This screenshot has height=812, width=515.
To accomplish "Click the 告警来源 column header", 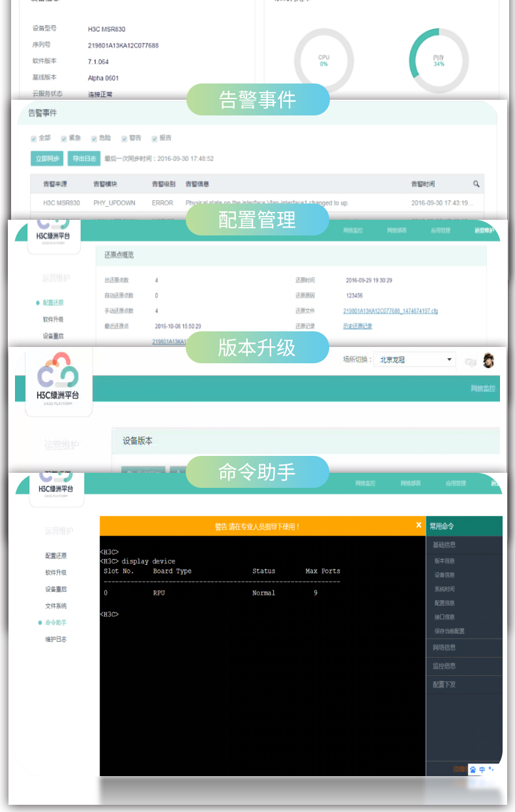I will tap(55, 185).
